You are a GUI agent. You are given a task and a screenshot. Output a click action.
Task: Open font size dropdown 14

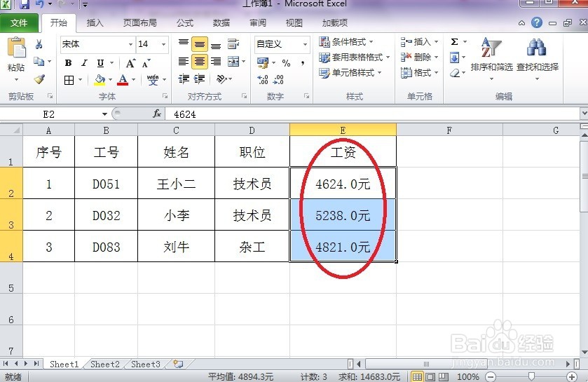(x=163, y=44)
